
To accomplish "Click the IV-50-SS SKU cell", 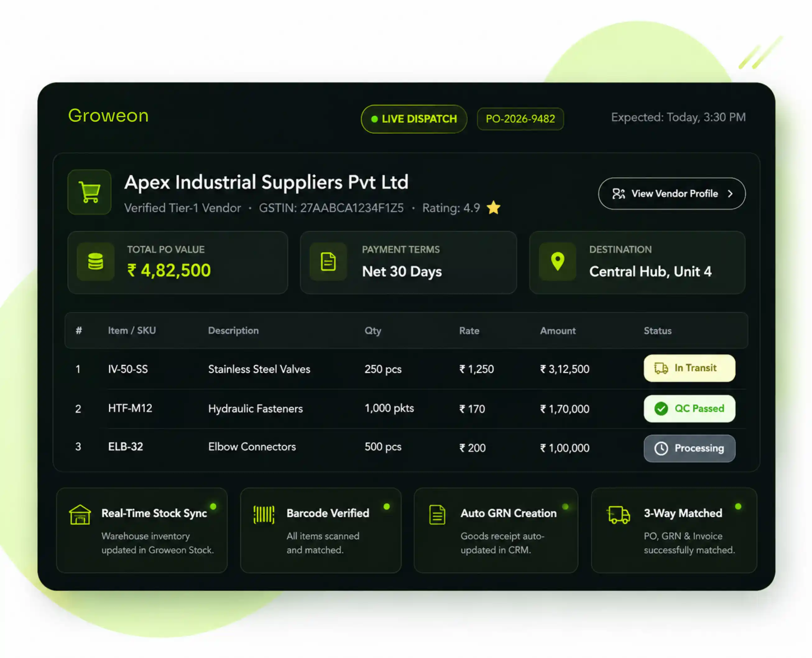I will (x=128, y=369).
